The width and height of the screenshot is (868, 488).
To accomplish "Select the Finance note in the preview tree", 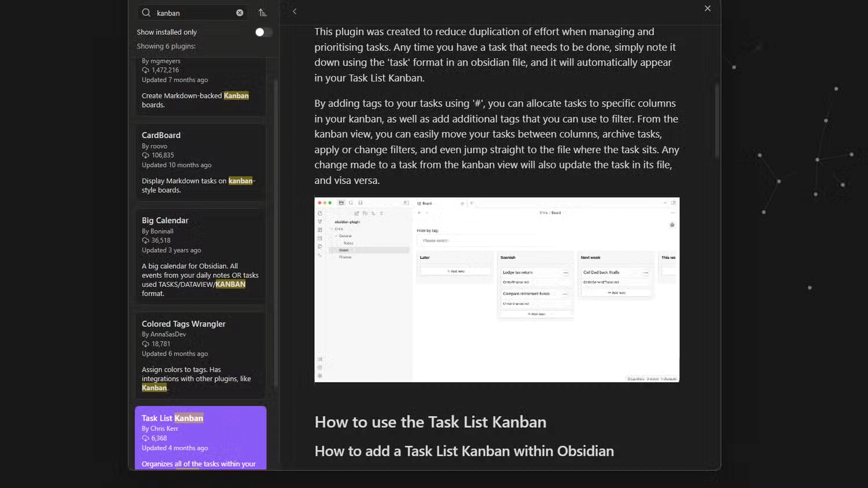I will (345, 257).
